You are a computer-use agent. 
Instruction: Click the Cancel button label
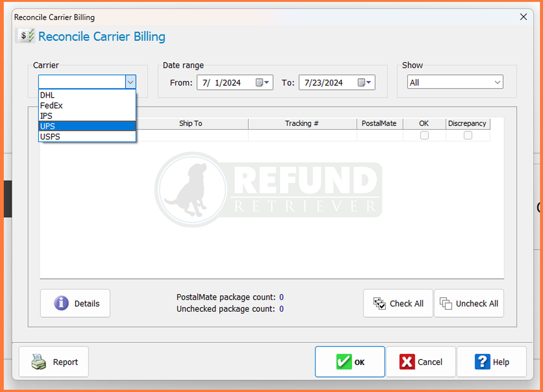[430, 362]
